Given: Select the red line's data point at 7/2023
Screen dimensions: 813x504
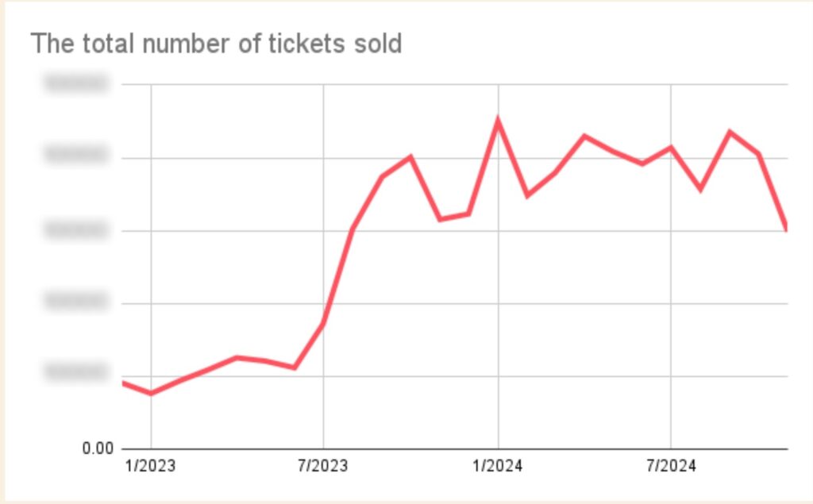Looking at the screenshot, I should point(323,323).
